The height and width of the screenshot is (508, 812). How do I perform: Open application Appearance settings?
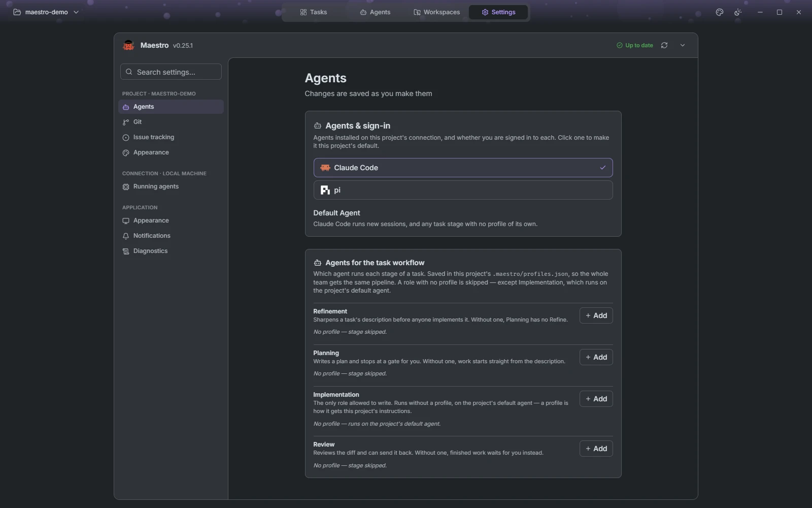click(171, 220)
